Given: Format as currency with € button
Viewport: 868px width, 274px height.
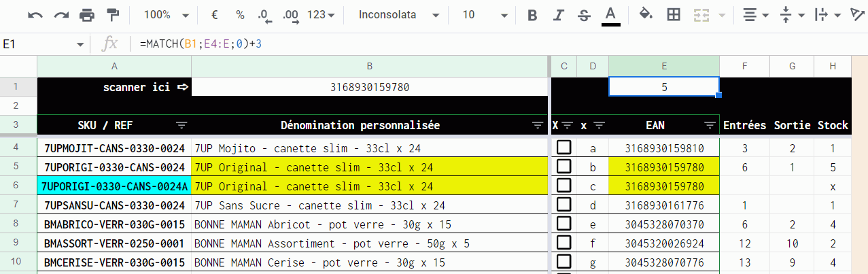Looking at the screenshot, I should point(215,15).
